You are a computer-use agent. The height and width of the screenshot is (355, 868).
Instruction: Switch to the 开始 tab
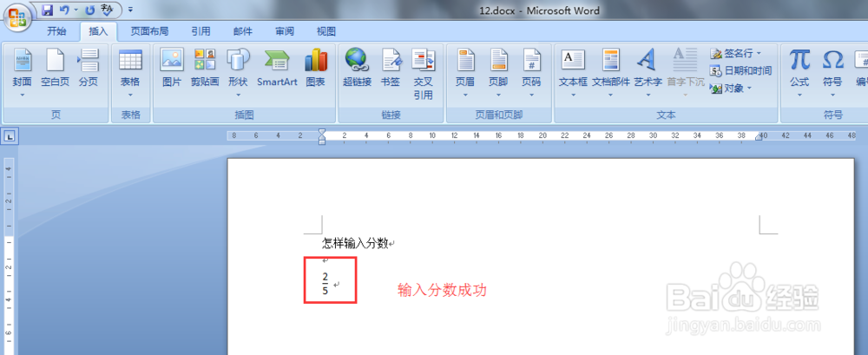pos(56,31)
